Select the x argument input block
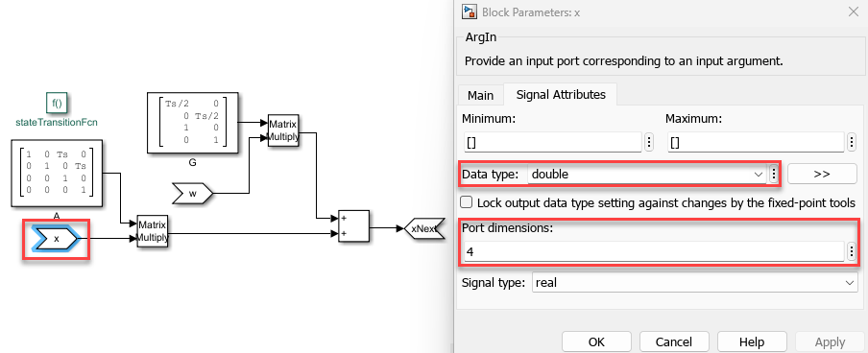868x353 pixels. coord(56,239)
